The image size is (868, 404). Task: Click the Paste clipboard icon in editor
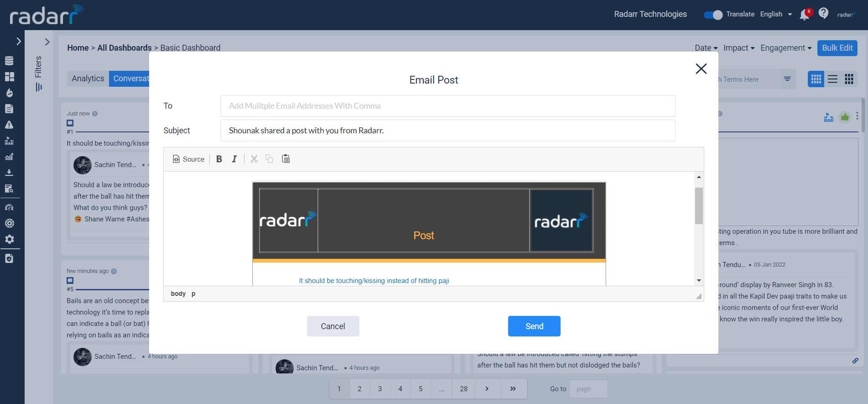tap(286, 159)
